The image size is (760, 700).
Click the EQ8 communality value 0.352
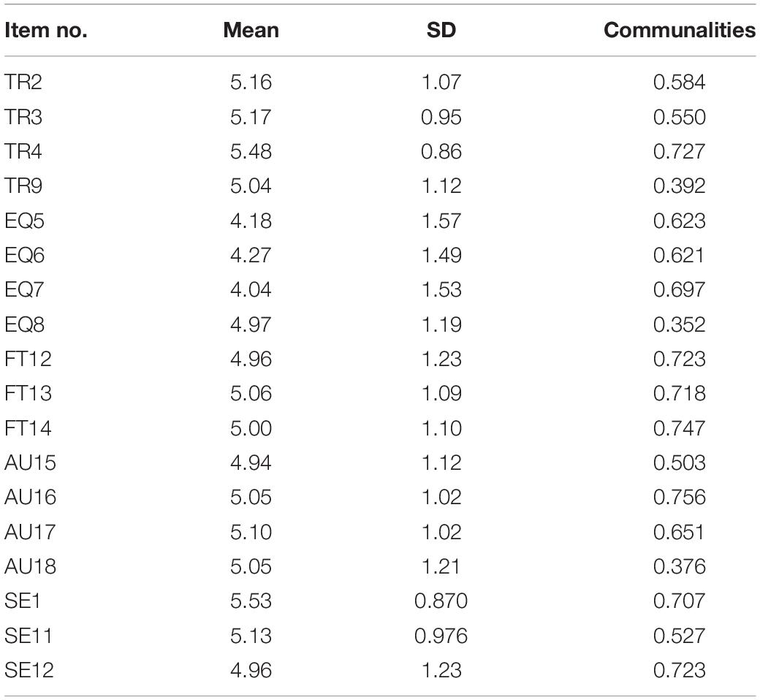click(x=679, y=324)
